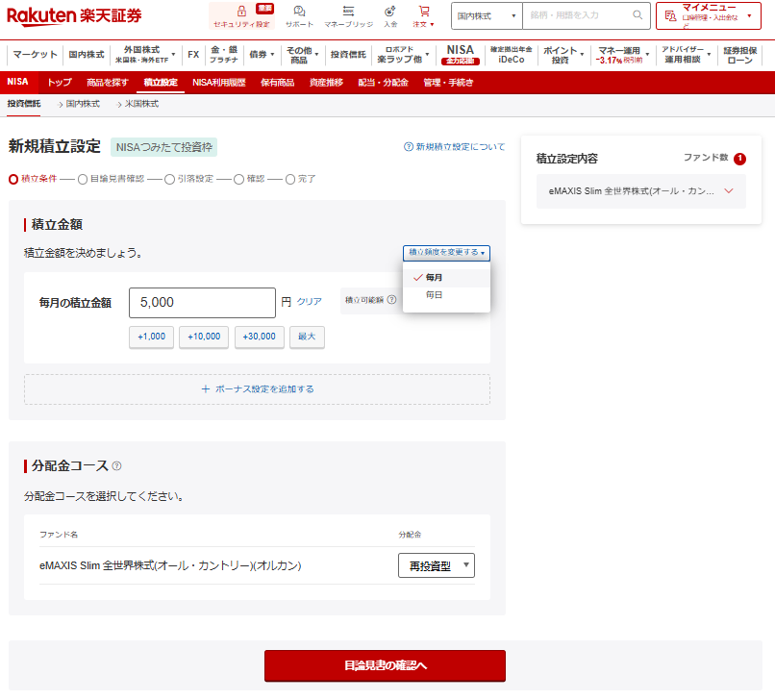Switch to 管理・手続き tab
This screenshot has width=775, height=700.
pos(448,82)
